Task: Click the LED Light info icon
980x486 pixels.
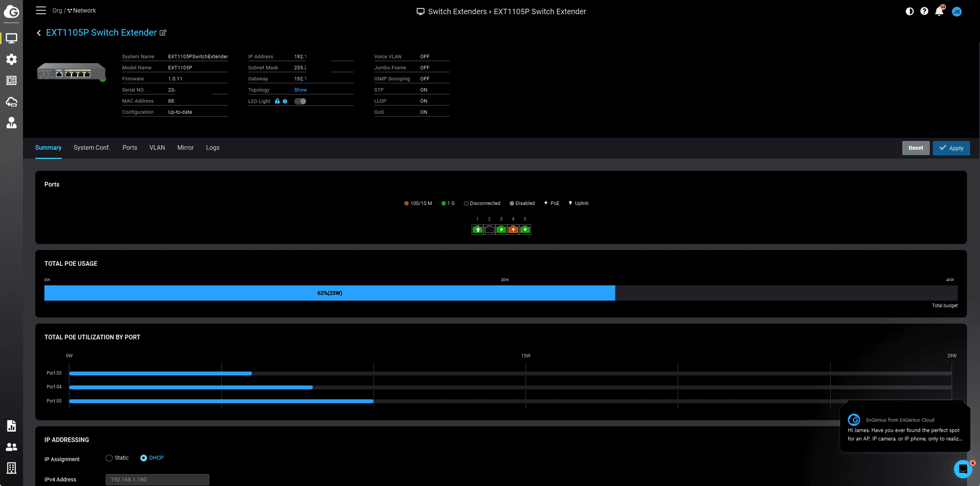Action: (x=285, y=102)
